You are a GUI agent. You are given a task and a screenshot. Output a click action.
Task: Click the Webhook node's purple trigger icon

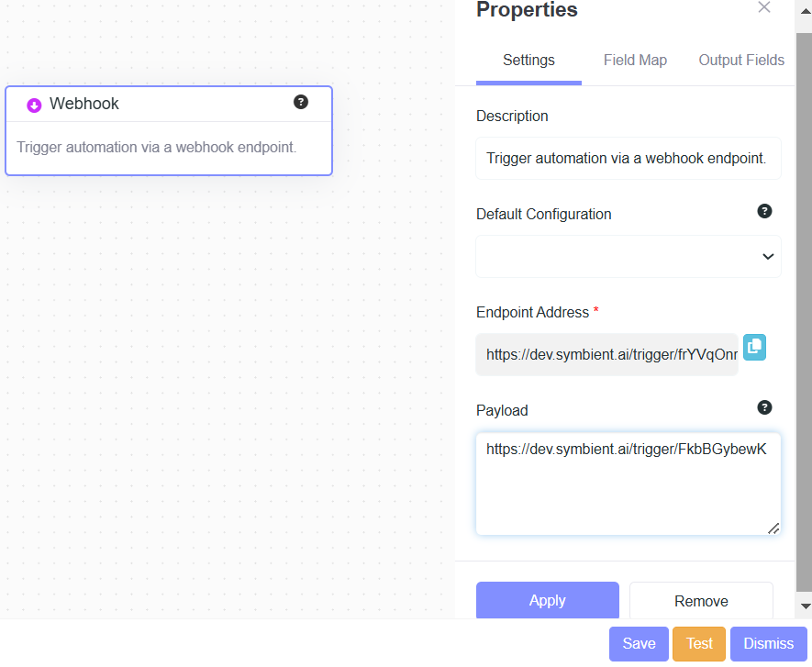[34, 106]
